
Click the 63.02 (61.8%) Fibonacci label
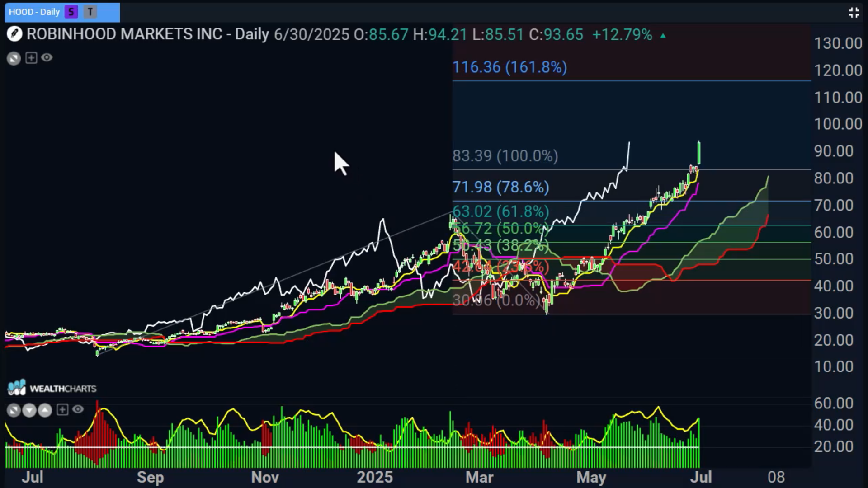(x=500, y=211)
